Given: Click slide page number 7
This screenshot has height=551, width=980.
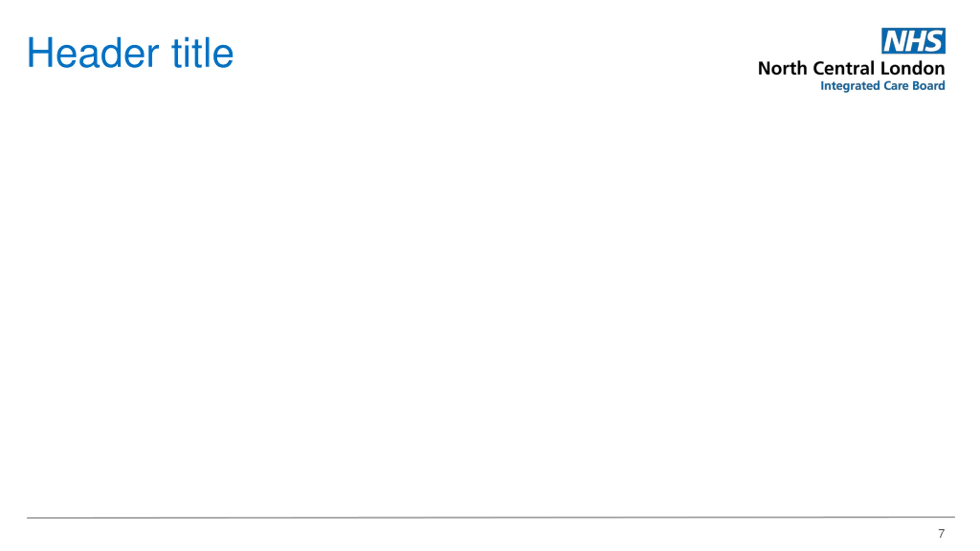Looking at the screenshot, I should pos(941,533).
